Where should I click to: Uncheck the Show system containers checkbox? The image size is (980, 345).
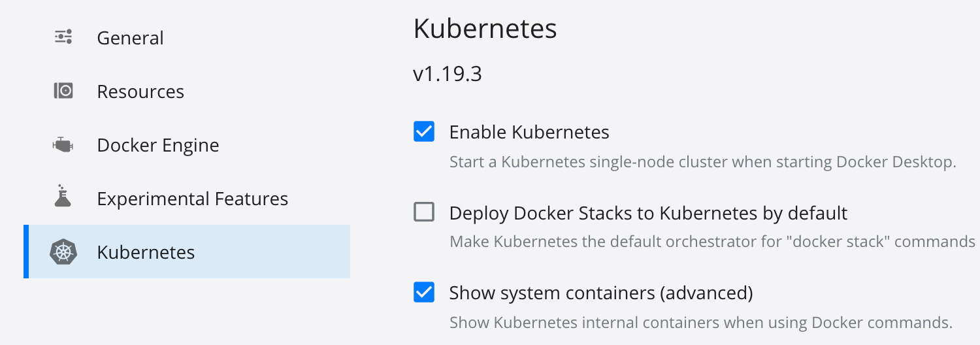[x=424, y=293]
